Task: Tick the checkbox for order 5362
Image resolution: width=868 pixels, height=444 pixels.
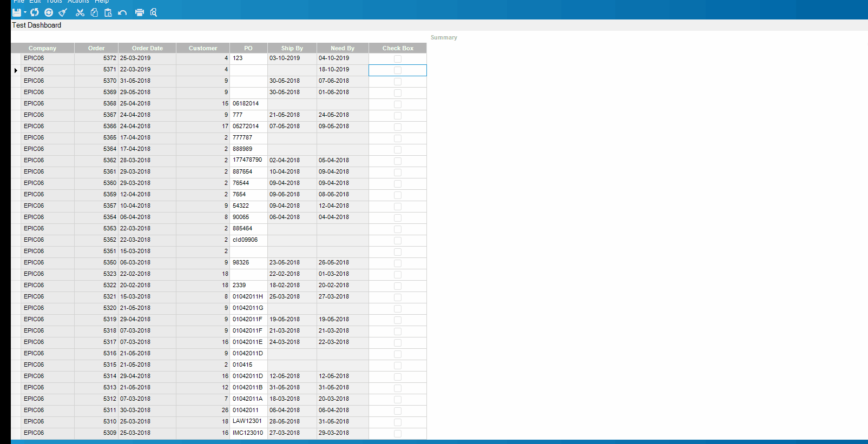Action: point(398,161)
